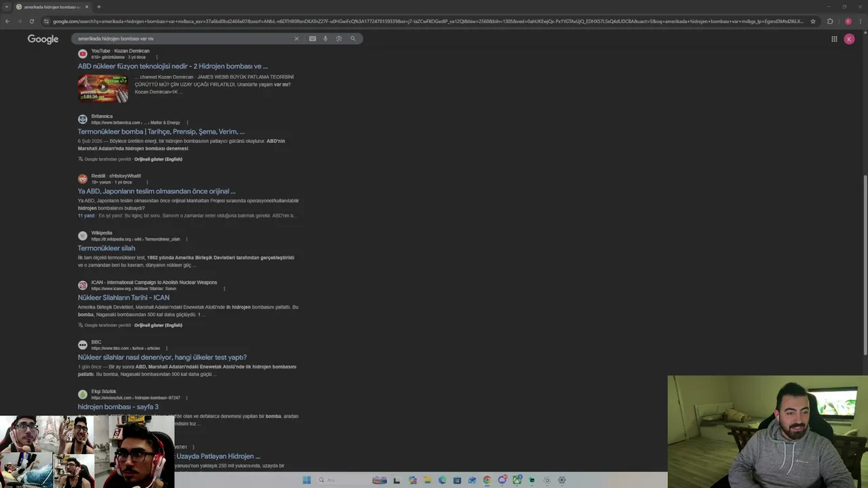Open the Settings gear in taskbar
Screen dimensions: 868x488
[x=561, y=480]
